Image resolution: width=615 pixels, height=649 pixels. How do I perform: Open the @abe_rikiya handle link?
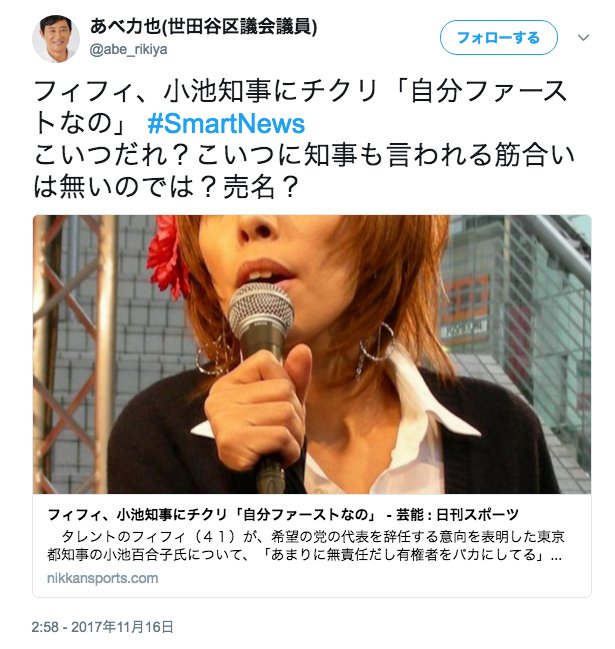[x=128, y=49]
